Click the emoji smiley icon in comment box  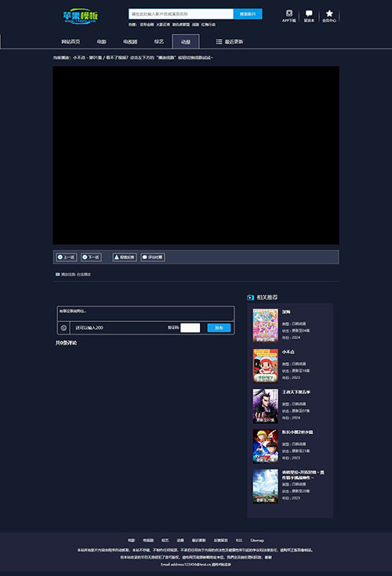point(64,328)
